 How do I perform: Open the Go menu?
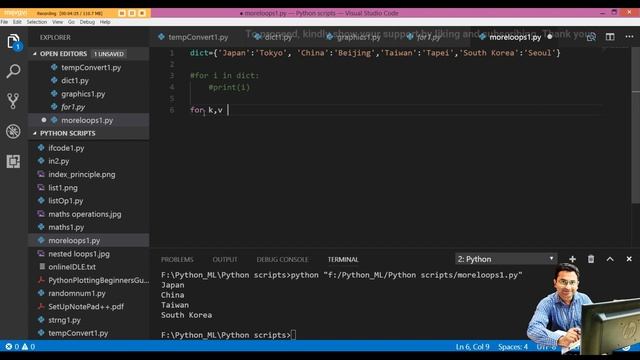[x=71, y=22]
